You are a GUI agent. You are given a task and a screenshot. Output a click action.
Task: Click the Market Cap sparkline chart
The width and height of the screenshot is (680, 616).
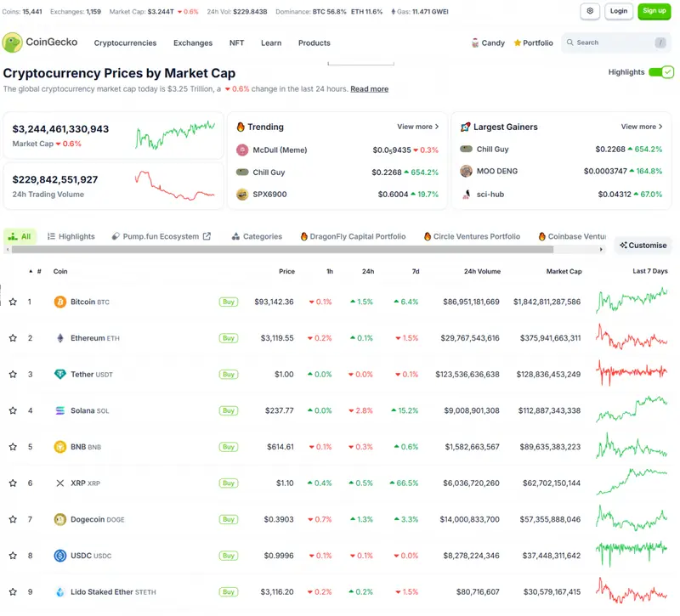tap(175, 135)
